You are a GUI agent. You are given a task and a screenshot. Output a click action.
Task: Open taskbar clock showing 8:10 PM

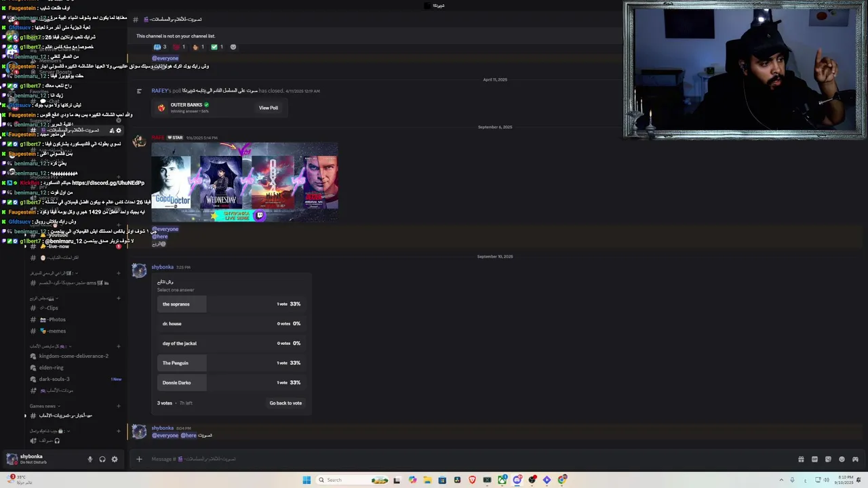(845, 480)
